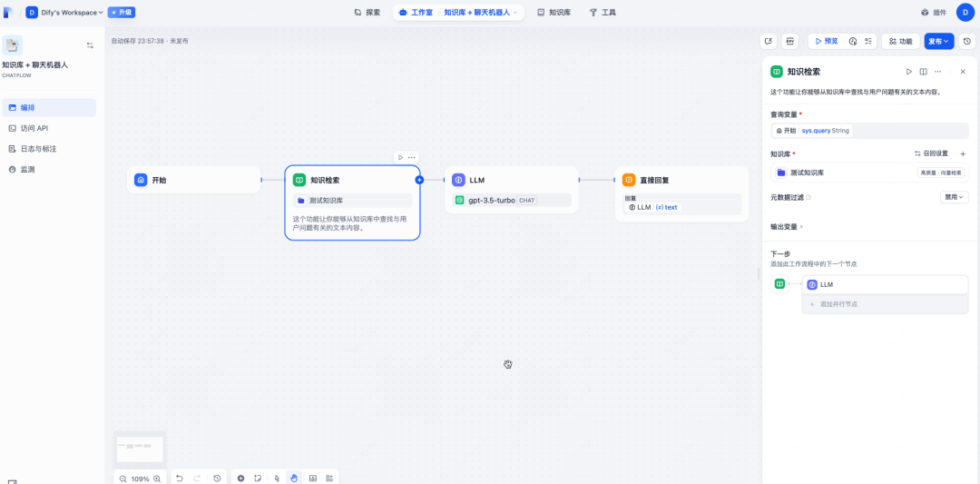Viewport: 980px width, 484px height.
Task: Open version history icon at top right
Action: pyautogui.click(x=967, y=41)
